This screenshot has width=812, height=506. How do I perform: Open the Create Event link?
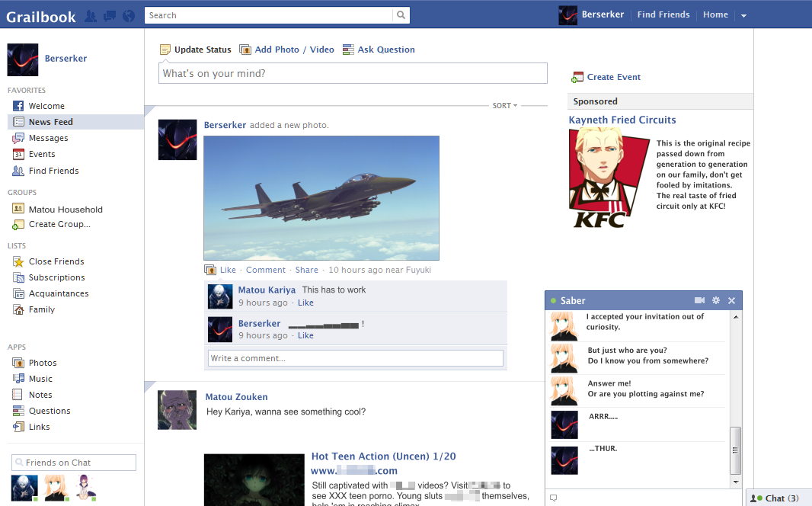(x=614, y=77)
